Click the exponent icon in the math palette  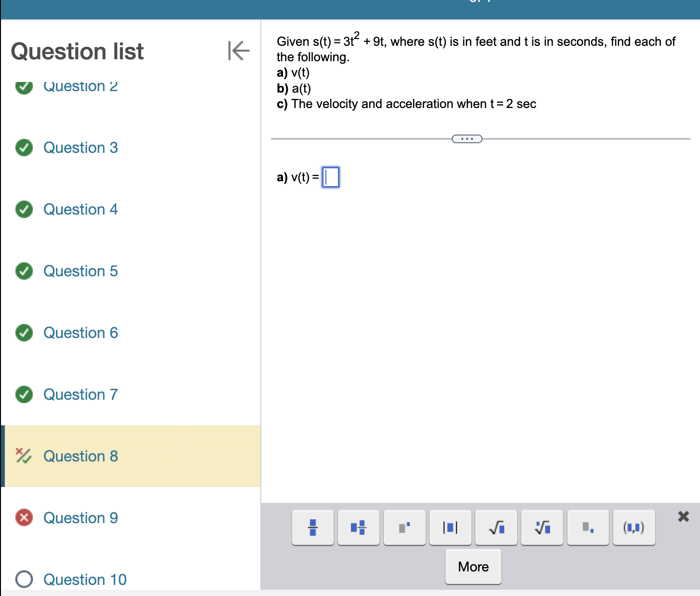(404, 527)
